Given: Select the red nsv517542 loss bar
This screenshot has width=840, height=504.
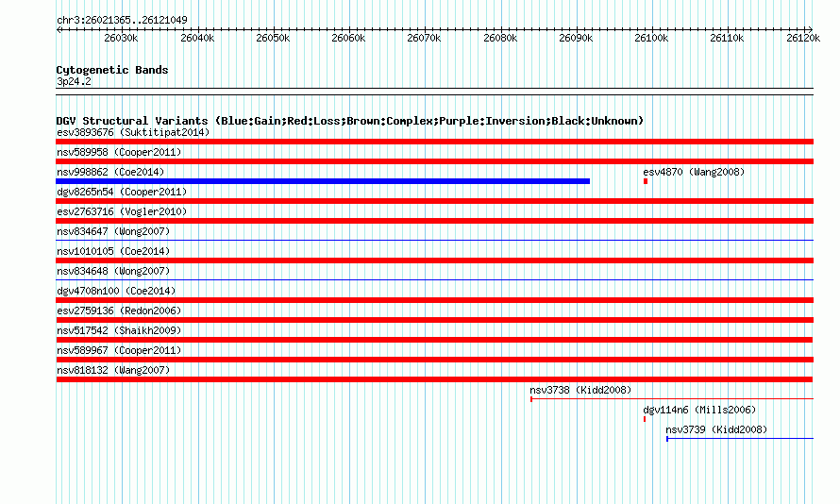Looking at the screenshot, I should point(434,340).
